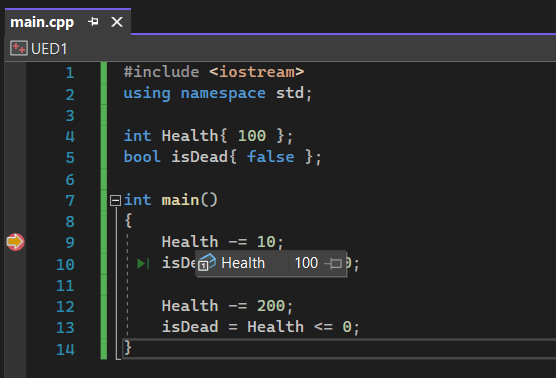The width and height of the screenshot is (556, 378).
Task: Click the 'false' literal on line 5
Action: tap(271, 157)
